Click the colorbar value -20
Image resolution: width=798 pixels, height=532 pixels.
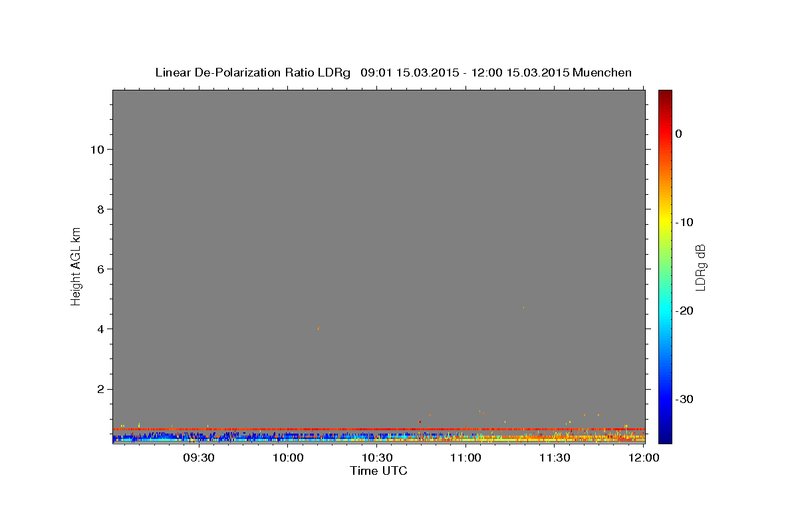(x=685, y=311)
